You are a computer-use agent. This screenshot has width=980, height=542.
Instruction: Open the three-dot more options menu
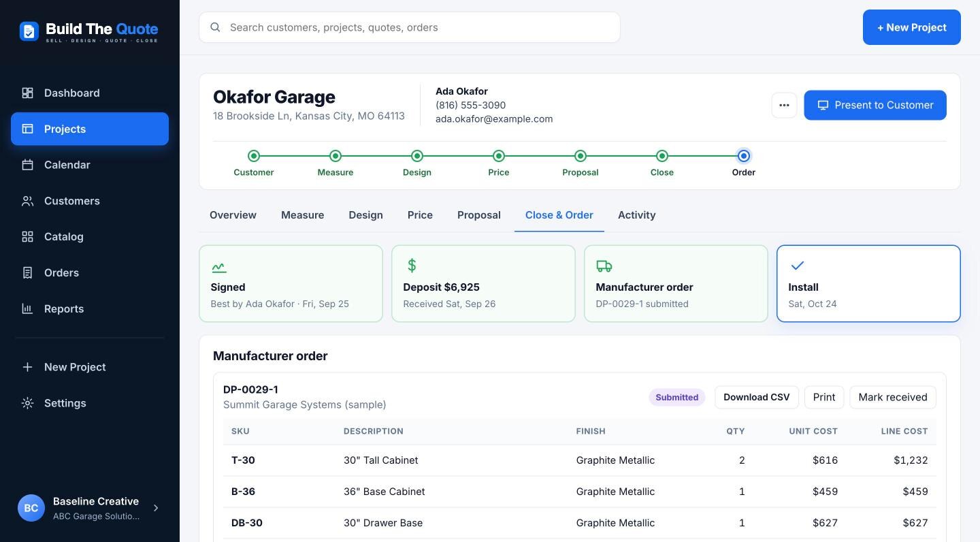click(x=784, y=105)
